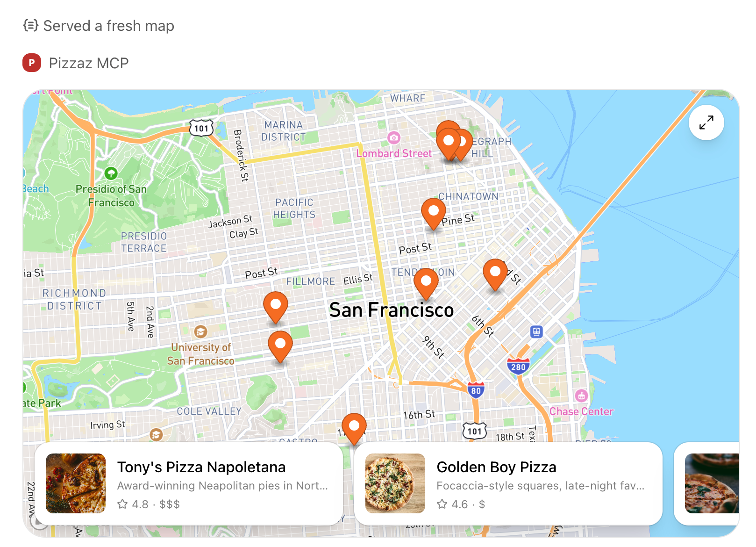
Task: Click the transit station icon near 6th St
Action: [536, 332]
